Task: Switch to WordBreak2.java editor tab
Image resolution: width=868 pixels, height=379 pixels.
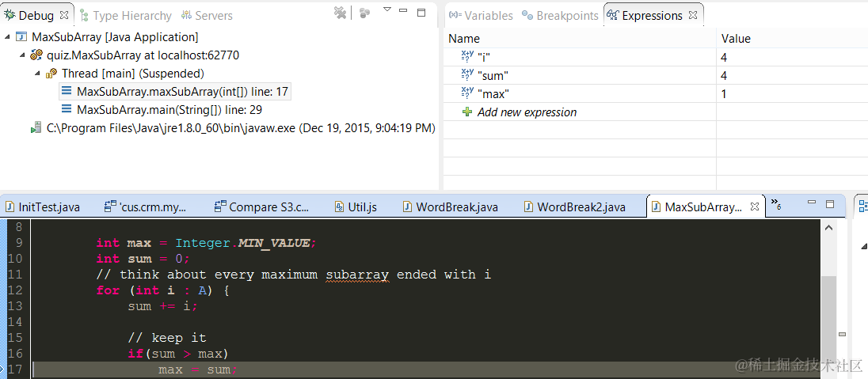Action: point(576,207)
